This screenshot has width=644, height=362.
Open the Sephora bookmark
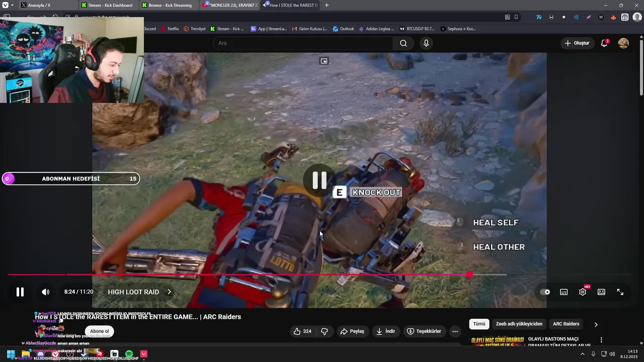click(458, 29)
